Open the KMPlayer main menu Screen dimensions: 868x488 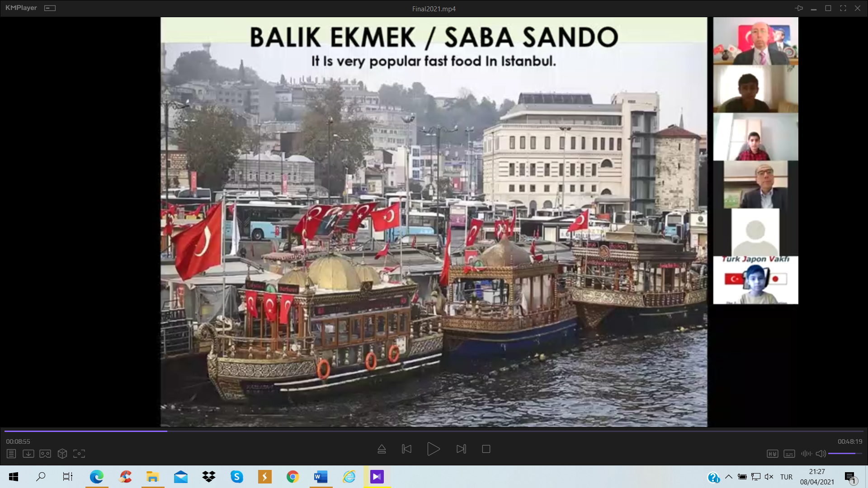click(21, 8)
